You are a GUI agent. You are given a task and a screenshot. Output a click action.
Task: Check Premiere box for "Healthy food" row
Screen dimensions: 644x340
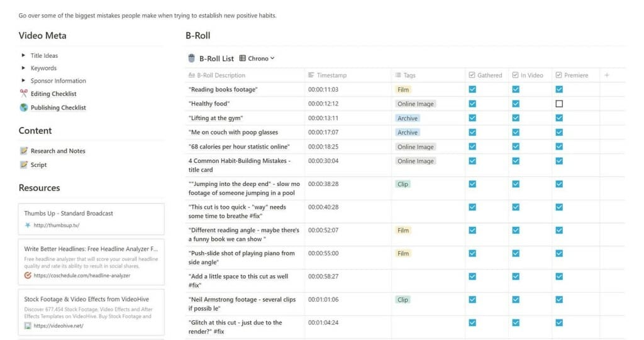coord(559,104)
